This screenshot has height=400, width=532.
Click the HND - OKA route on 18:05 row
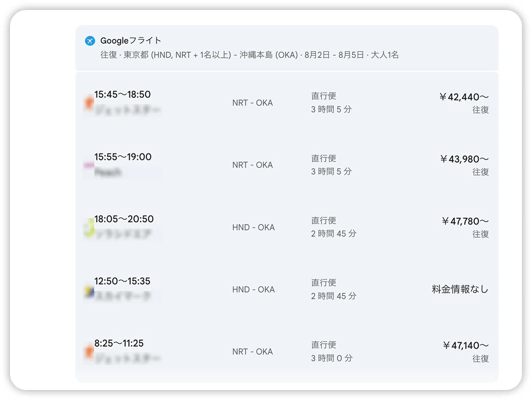point(254,227)
